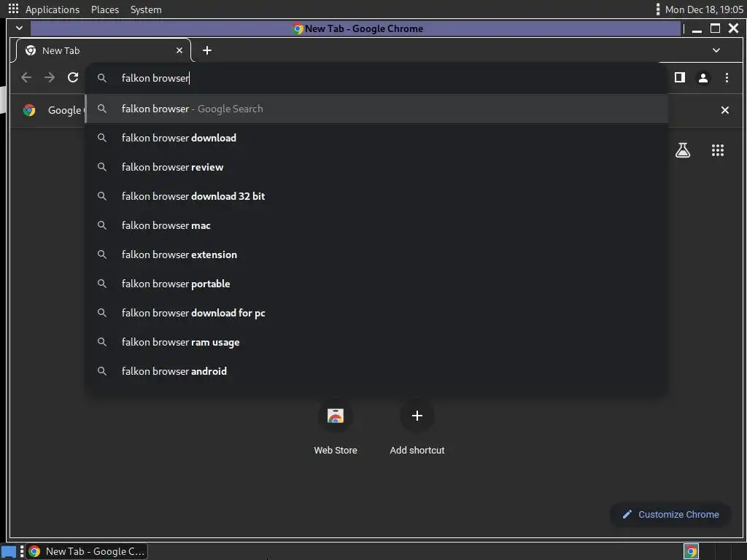Click the clock 'Mon Dec 18, 19:05'
Image resolution: width=747 pixels, height=560 pixels.
coord(704,9)
